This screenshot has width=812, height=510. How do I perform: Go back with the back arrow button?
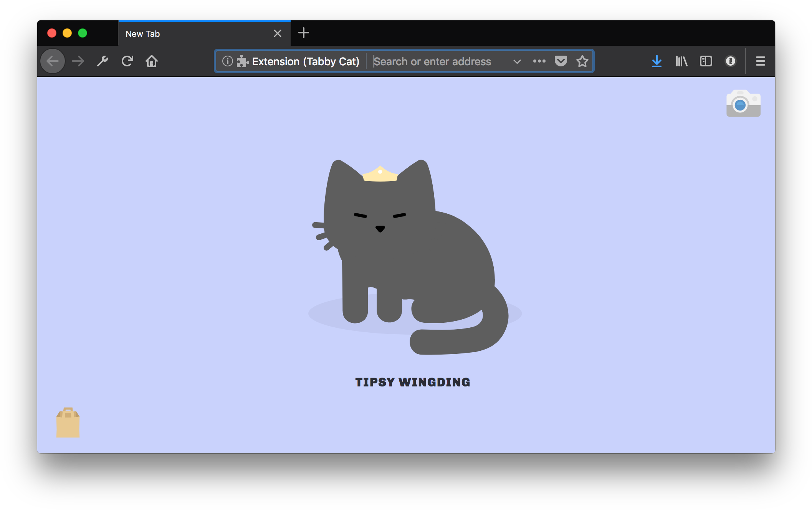[x=53, y=61]
